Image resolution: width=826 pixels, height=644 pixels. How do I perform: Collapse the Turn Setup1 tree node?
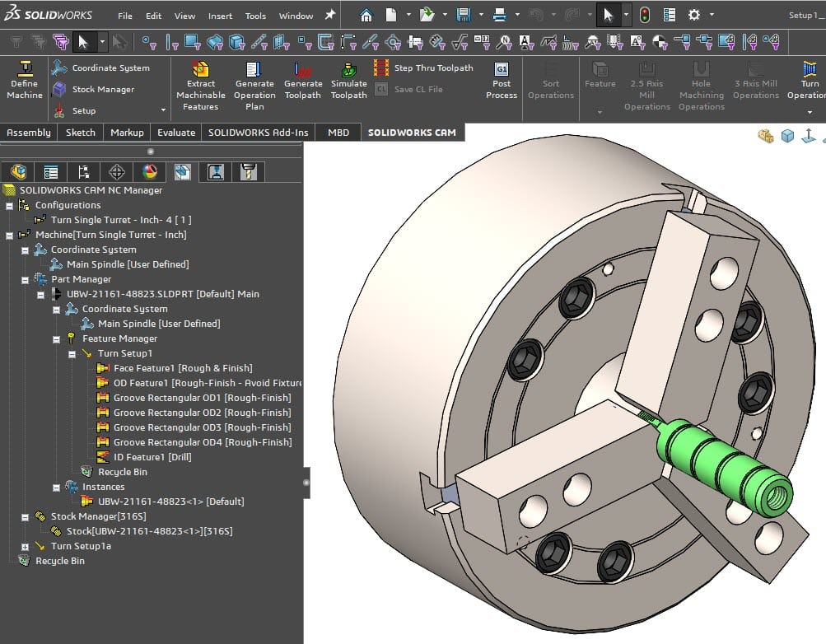(72, 353)
